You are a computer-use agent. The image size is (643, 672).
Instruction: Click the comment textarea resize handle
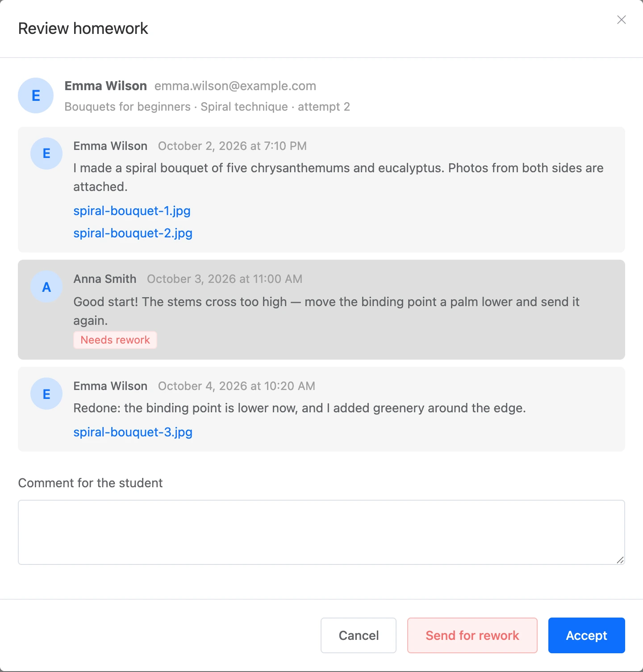pos(620,560)
